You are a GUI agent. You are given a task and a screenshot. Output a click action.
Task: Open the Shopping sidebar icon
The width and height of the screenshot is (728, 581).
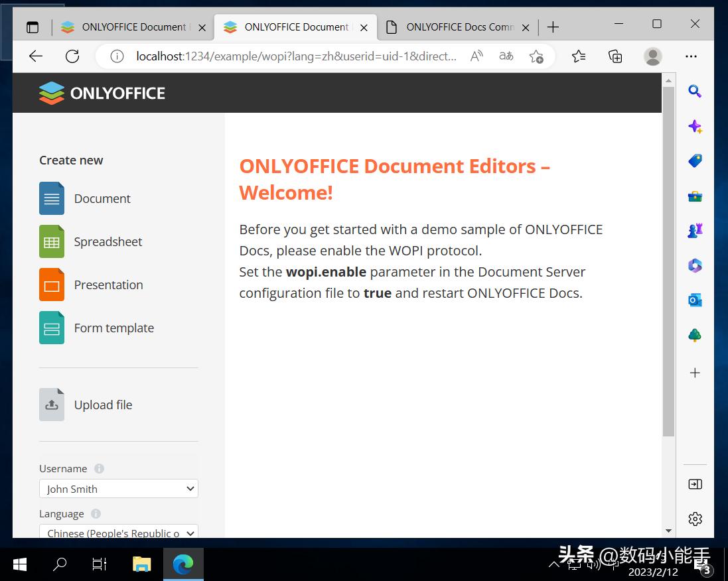pos(695,161)
